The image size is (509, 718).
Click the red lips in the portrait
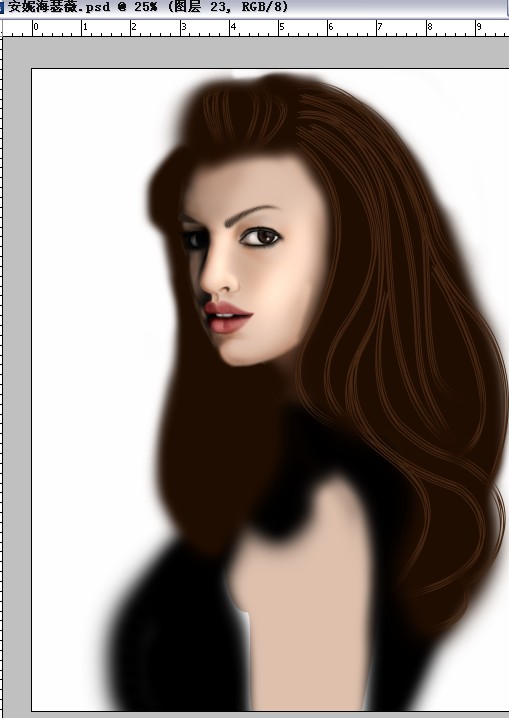point(227,317)
